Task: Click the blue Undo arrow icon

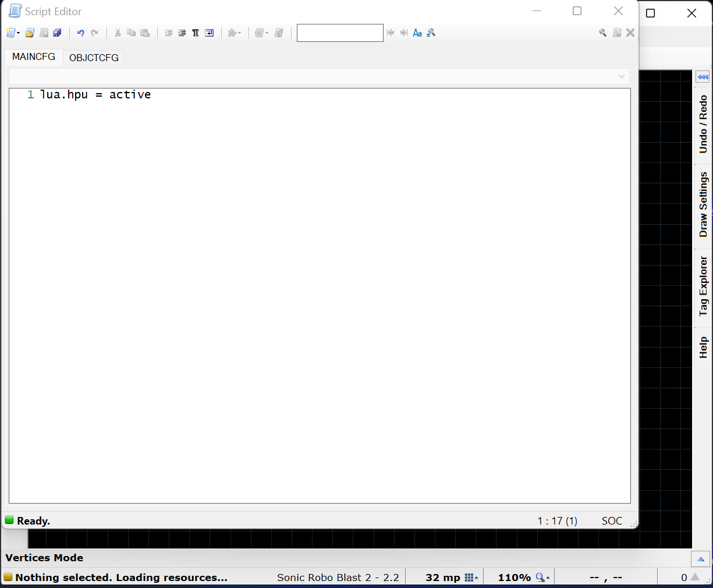Action: [x=81, y=33]
